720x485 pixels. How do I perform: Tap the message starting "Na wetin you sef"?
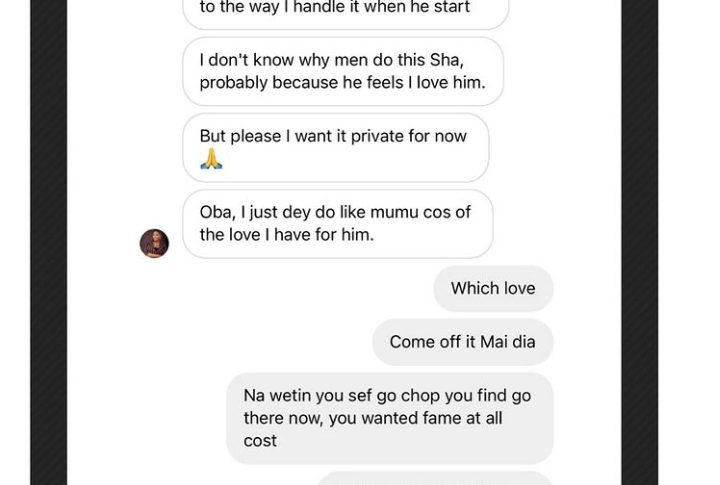point(389,418)
